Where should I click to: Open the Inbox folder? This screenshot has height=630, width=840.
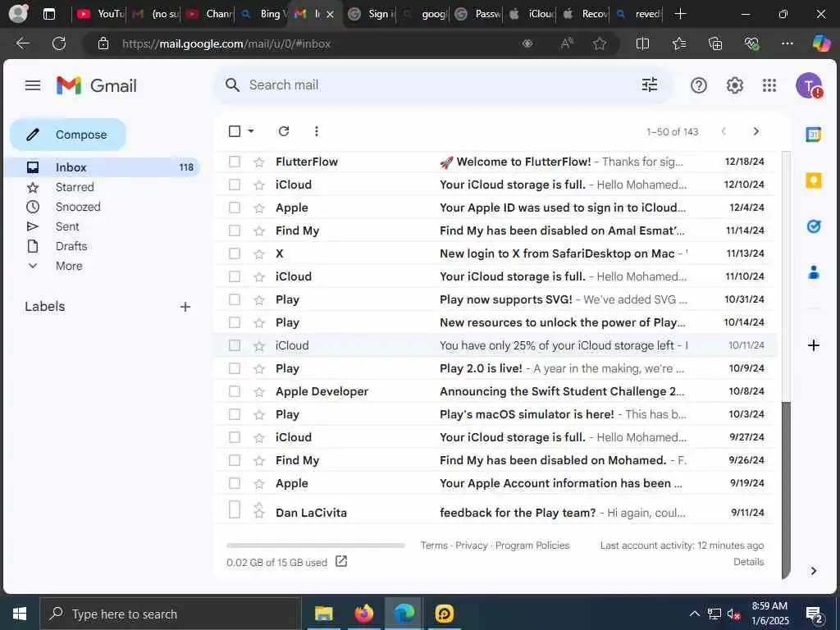click(x=102, y=167)
